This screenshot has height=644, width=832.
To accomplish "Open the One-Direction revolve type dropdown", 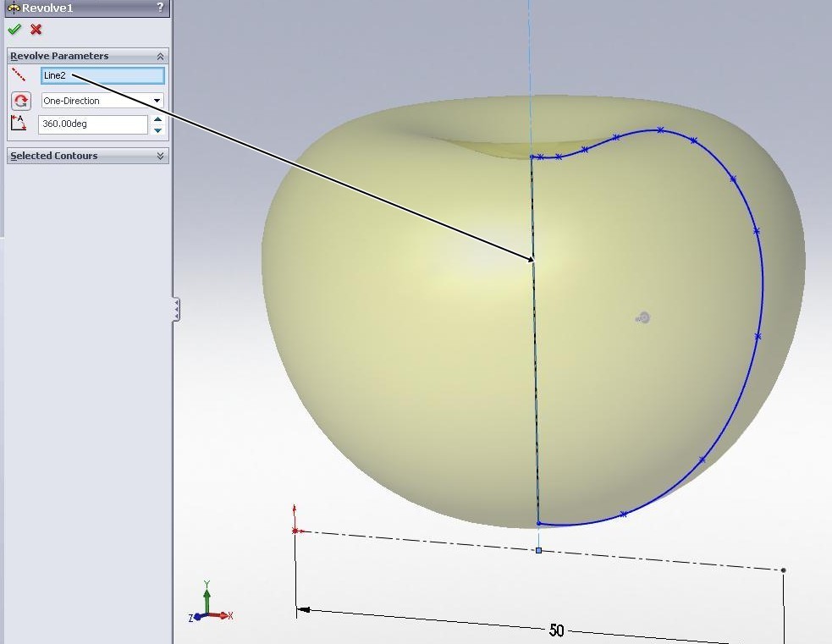I will click(102, 101).
